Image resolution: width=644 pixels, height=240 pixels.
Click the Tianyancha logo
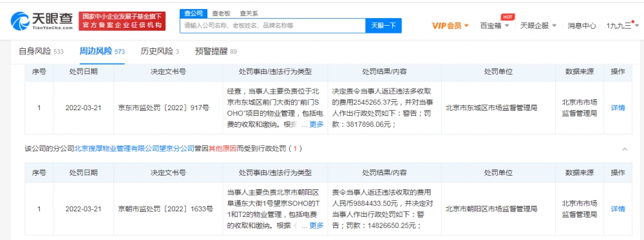42,21
